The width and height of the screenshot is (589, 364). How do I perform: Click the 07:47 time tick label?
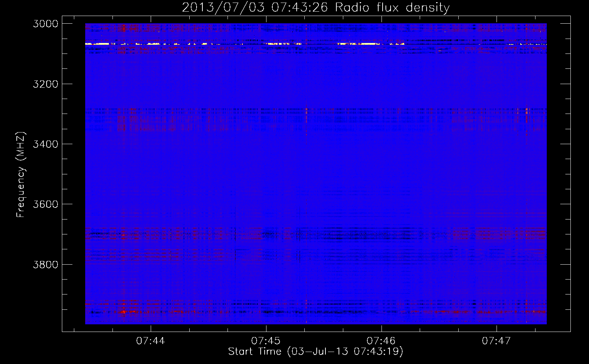(x=497, y=341)
